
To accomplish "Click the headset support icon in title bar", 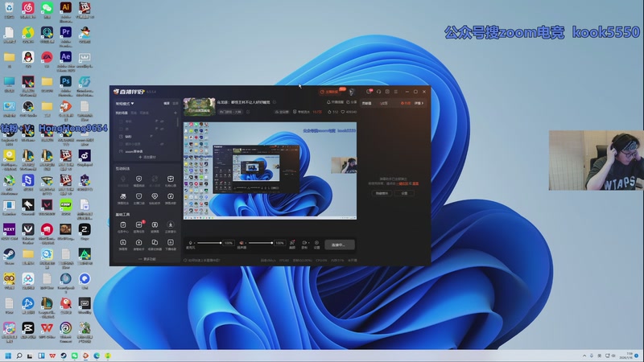I will pyautogui.click(x=378, y=92).
